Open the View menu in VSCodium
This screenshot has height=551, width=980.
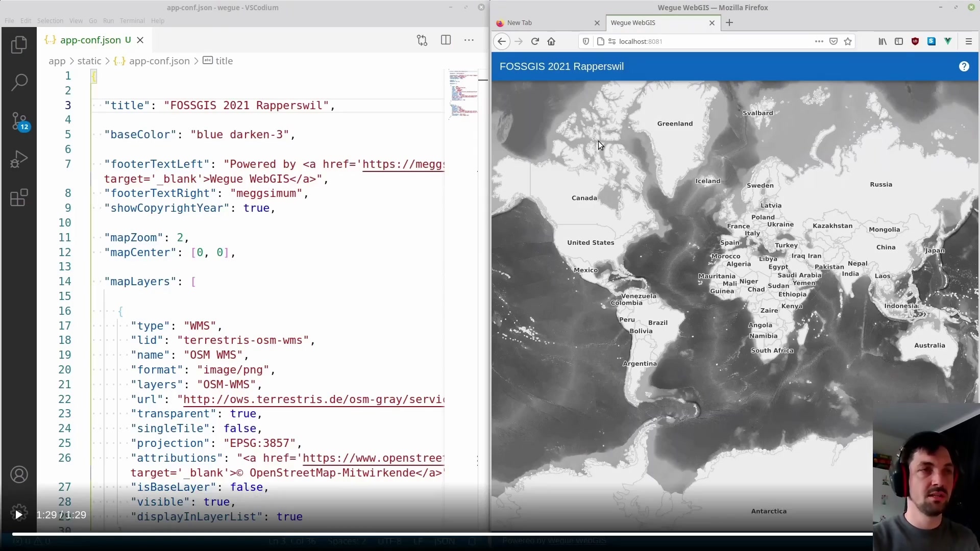coord(76,21)
